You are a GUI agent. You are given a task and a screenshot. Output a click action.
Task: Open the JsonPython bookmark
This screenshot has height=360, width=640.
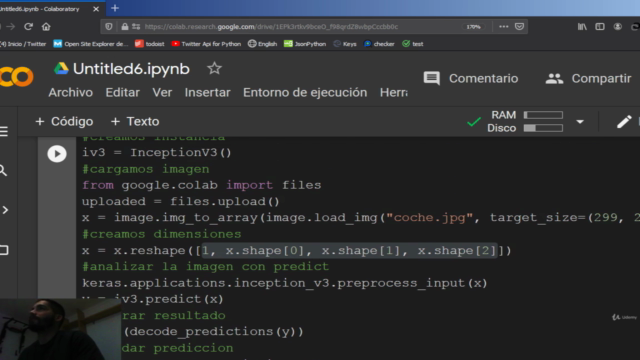[x=305, y=44]
